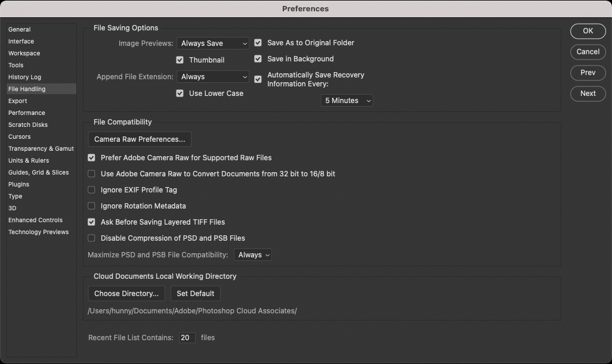Toggle the Thumbnail checkbox
Viewport: 612px width, 364px height.
[x=180, y=60]
